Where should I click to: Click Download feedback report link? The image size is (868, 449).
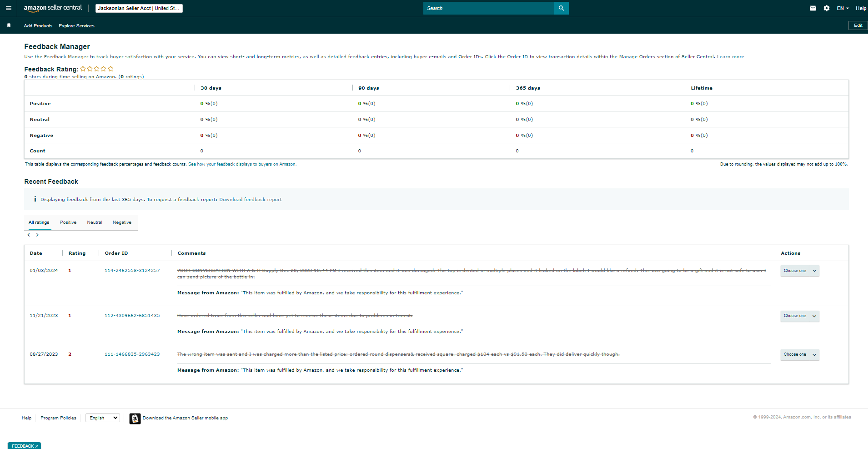(x=251, y=200)
